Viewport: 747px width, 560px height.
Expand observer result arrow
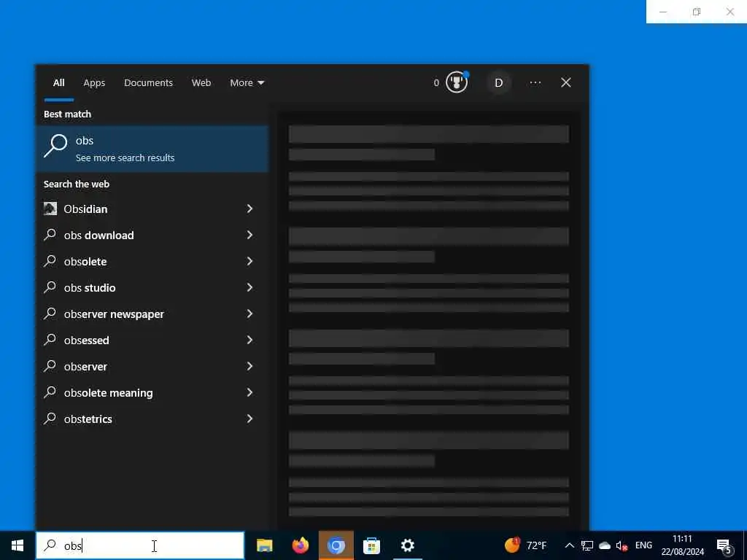tap(249, 366)
